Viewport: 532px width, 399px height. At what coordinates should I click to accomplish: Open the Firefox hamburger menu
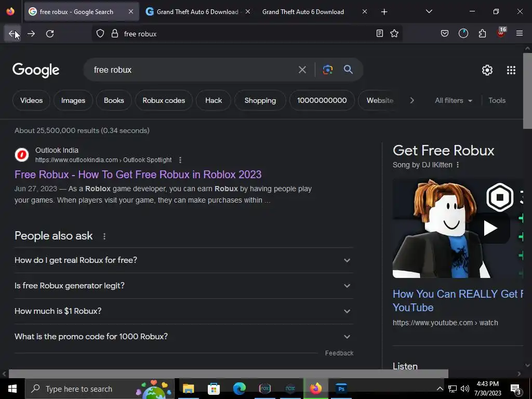coord(520,33)
